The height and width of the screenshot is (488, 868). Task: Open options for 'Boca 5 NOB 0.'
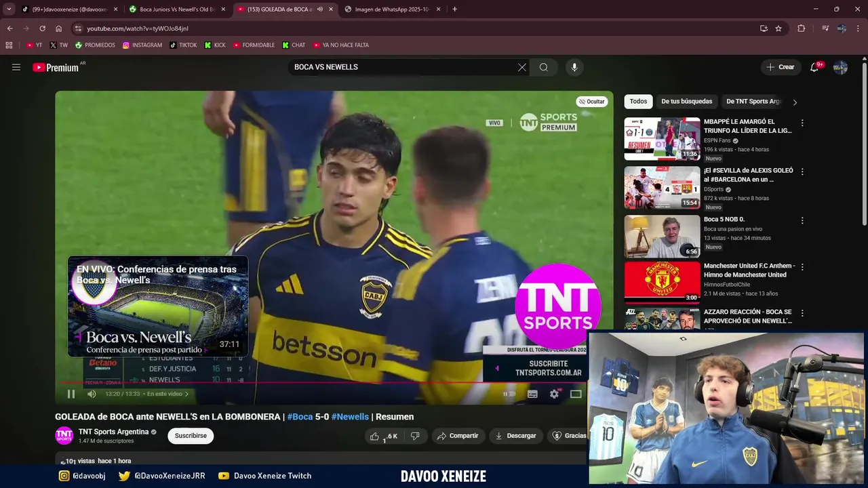tap(802, 221)
